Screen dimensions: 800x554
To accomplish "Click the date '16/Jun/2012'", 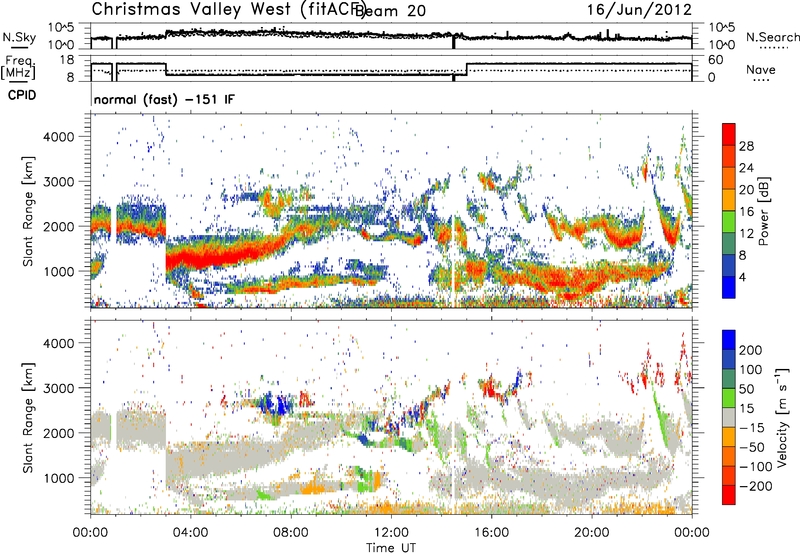I will pos(639,10).
